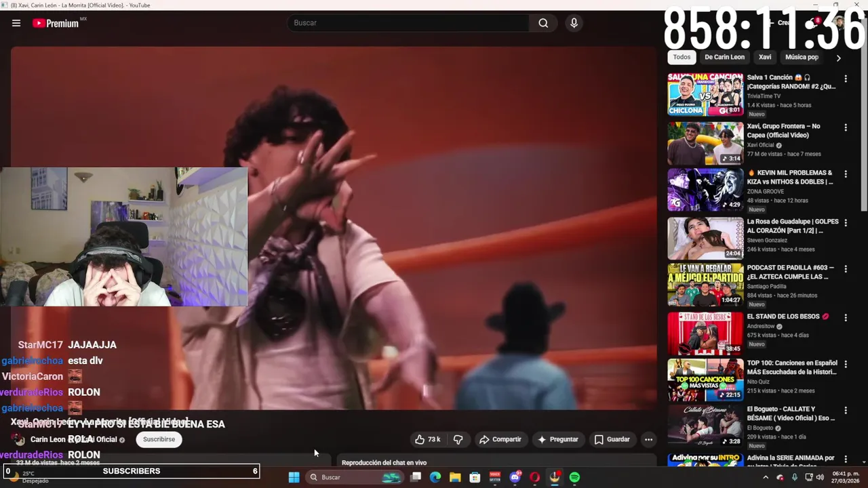Open Spotify from the taskbar
868x488 pixels.
click(574, 477)
